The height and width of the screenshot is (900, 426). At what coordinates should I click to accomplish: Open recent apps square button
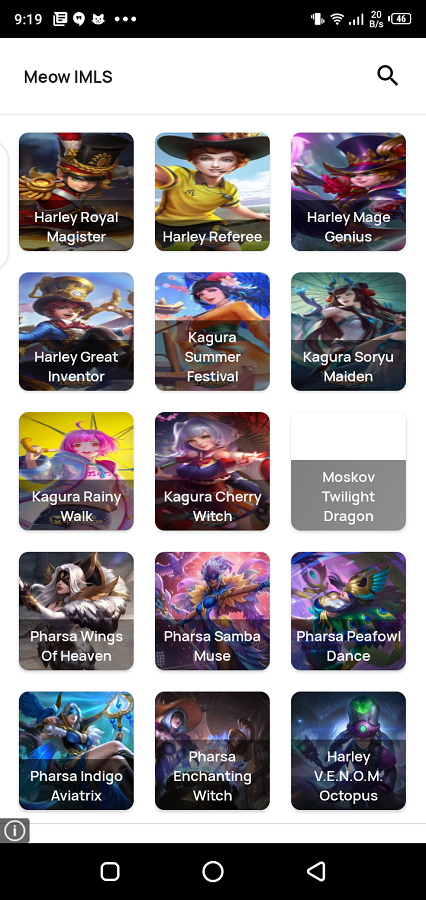point(110,871)
